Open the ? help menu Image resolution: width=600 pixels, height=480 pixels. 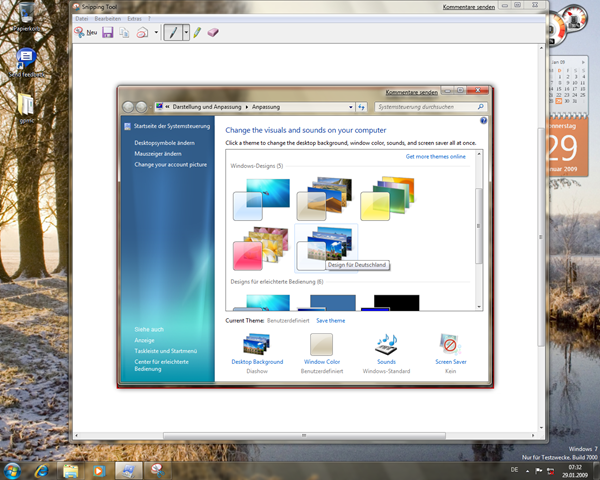[x=149, y=18]
